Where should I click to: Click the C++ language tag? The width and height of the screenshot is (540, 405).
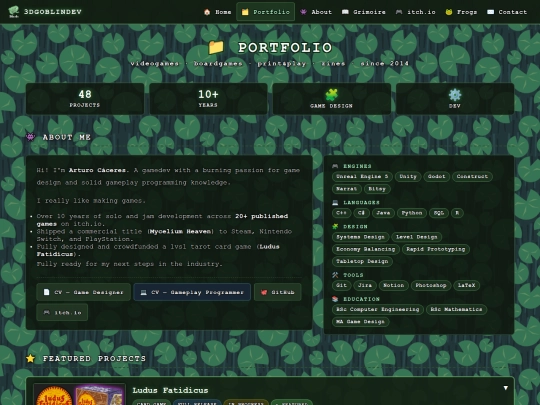pos(341,213)
